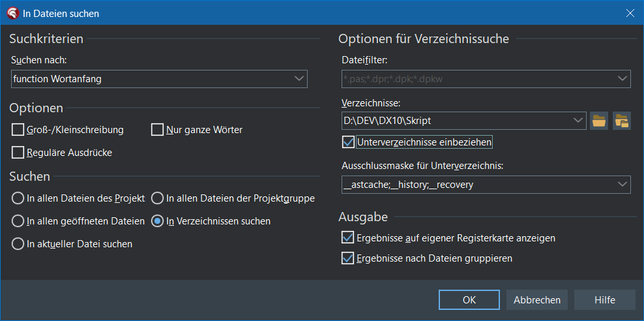Image resolution: width=644 pixels, height=321 pixels.
Task: Enable Groß-/Kleinschreibung checkbox
Action: [18, 130]
